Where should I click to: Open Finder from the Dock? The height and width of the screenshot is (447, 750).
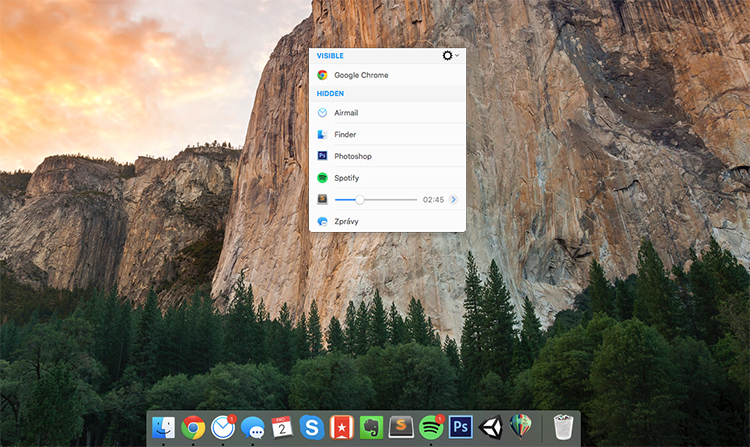tap(164, 428)
